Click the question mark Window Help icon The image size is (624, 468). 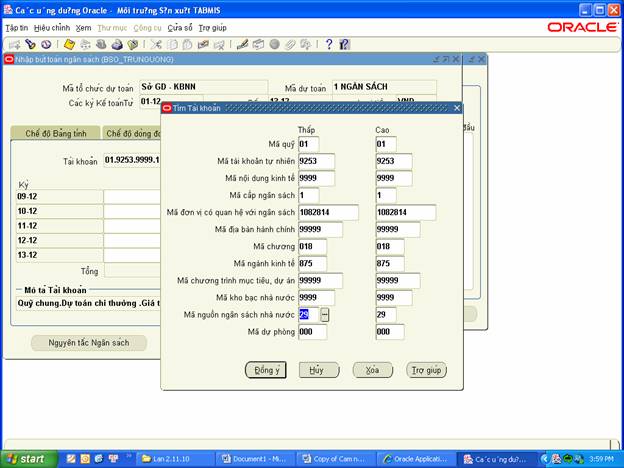[x=329, y=44]
